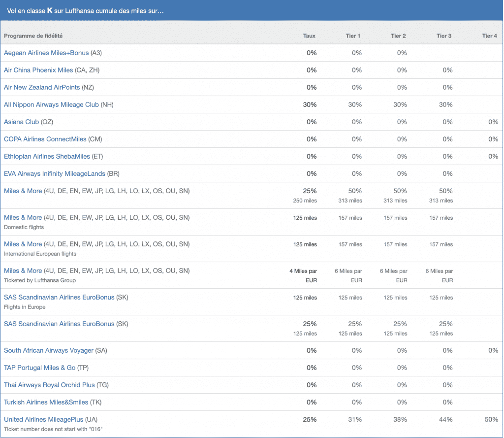Screen dimensions: 504x438
Task: Click the Programme de fidélité column header
Action: pos(33,36)
